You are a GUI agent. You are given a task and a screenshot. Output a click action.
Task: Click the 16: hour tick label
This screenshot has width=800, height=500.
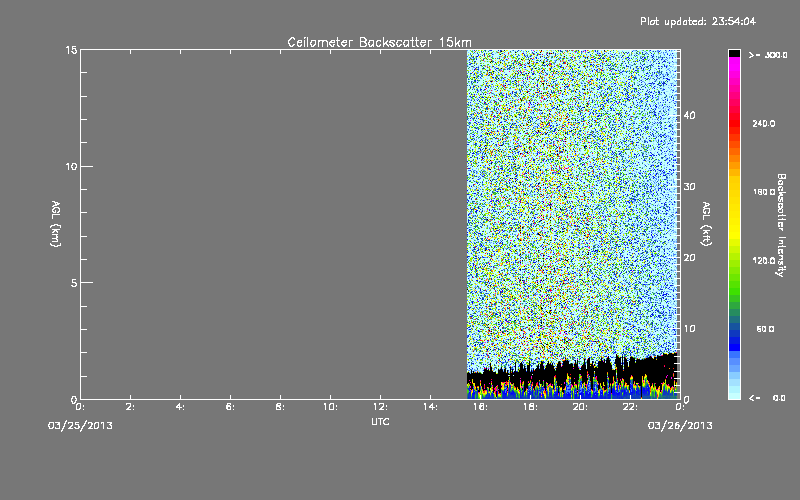click(x=480, y=407)
